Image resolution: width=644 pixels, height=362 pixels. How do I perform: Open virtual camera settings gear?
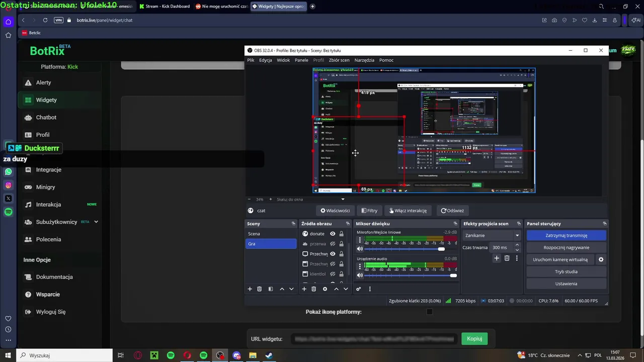(x=601, y=259)
